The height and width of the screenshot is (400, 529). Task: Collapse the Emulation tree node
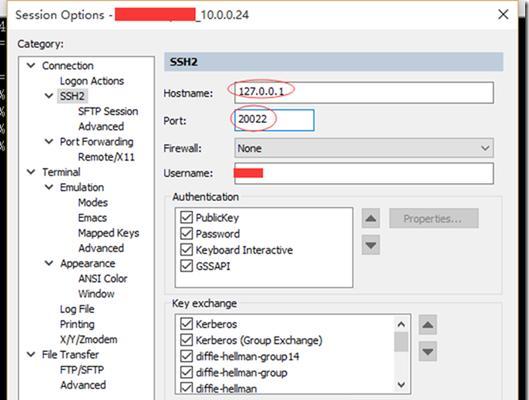click(49, 187)
